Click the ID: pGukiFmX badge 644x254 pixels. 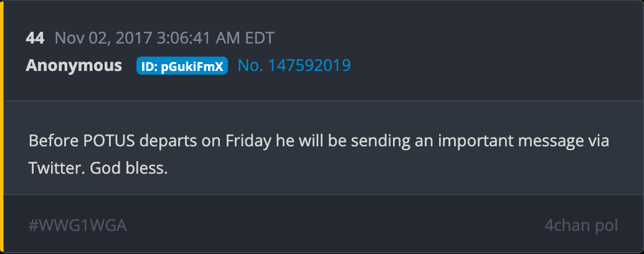tap(182, 66)
